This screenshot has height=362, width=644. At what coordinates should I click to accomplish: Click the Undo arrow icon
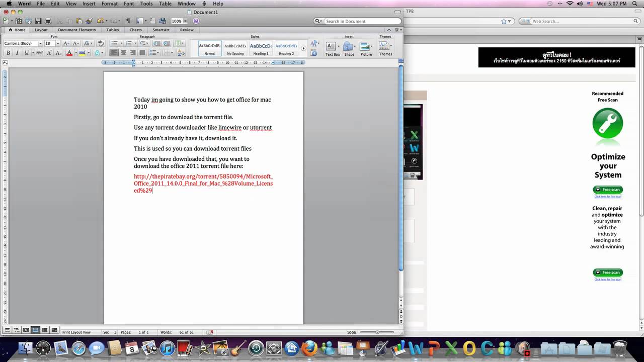pos(100,21)
